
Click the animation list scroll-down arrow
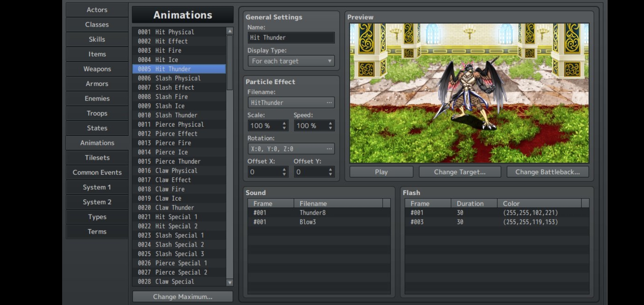pos(230,282)
